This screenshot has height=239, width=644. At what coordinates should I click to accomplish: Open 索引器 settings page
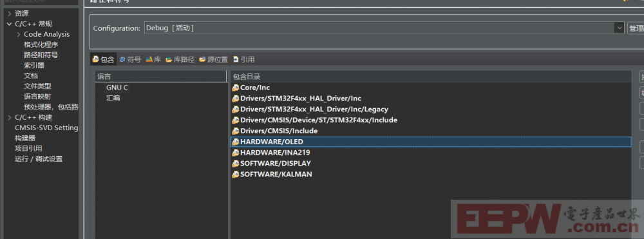(34, 65)
